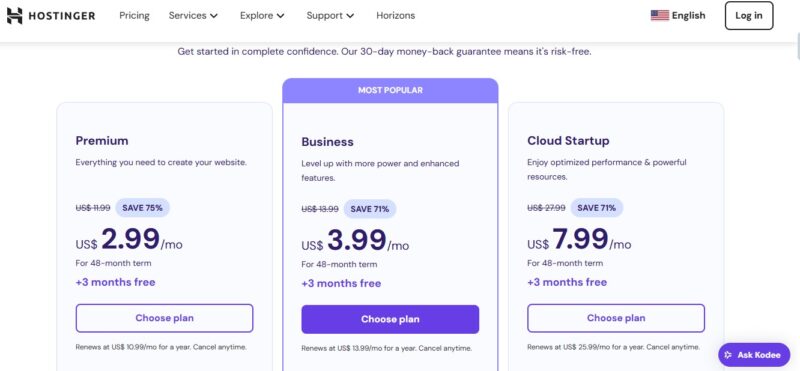Click the crossed-out US$ 13.99 price
This screenshot has width=800, height=371.
[320, 209]
